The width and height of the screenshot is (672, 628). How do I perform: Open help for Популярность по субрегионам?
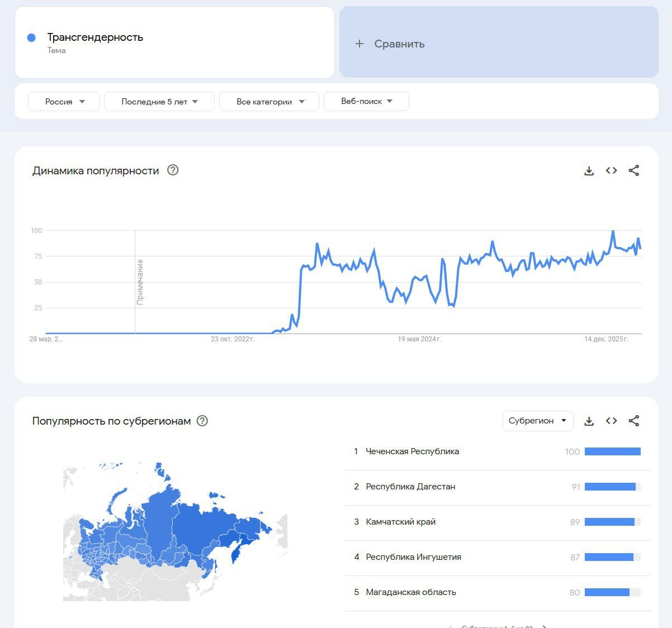[x=202, y=421]
